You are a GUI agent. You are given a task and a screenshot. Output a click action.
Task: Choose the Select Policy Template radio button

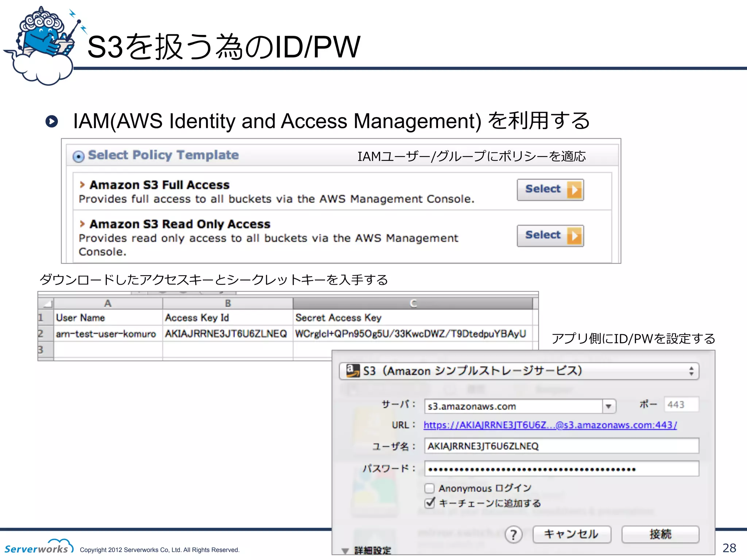coord(78,156)
